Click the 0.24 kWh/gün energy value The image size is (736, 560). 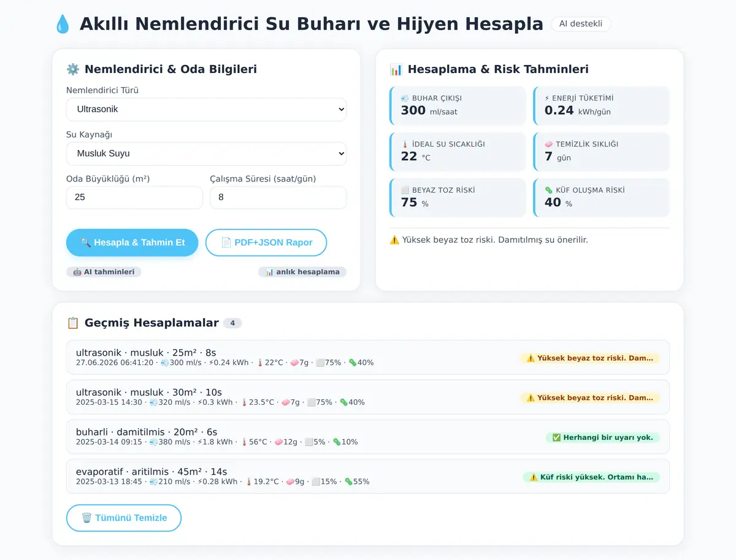[x=578, y=111]
